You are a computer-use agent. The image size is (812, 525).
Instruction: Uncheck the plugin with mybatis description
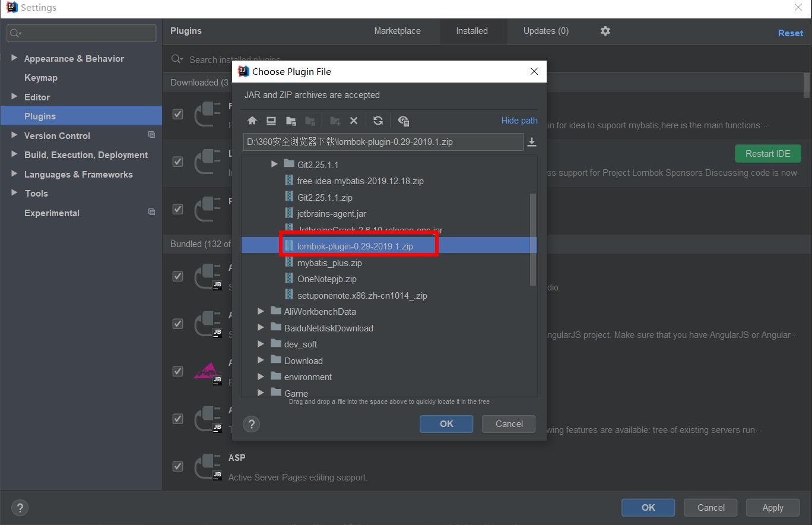(177, 114)
